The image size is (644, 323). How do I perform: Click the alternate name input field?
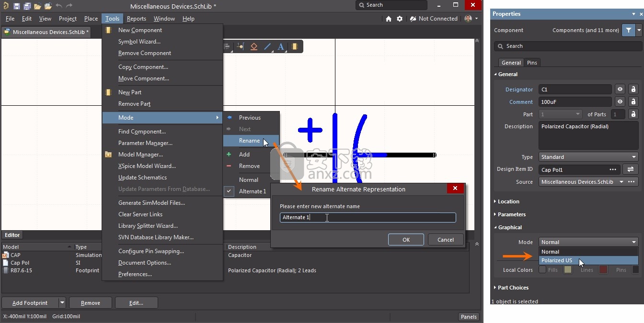tap(368, 217)
